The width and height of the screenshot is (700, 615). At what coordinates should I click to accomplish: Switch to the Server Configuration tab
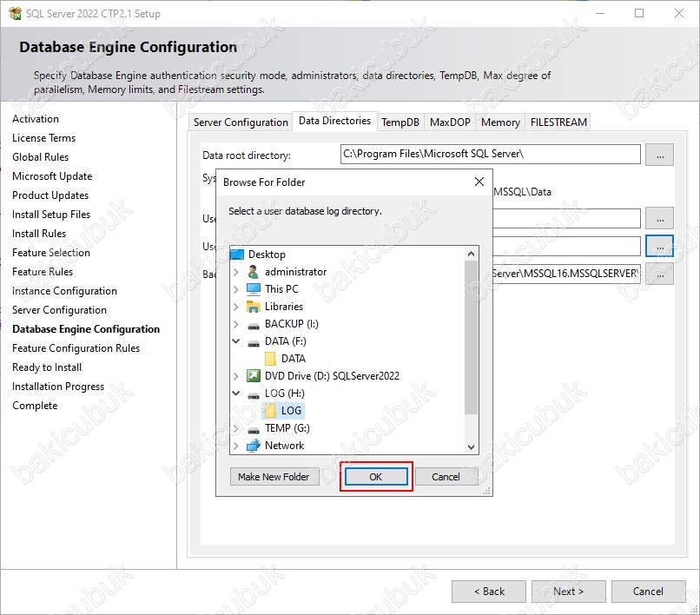point(241,122)
